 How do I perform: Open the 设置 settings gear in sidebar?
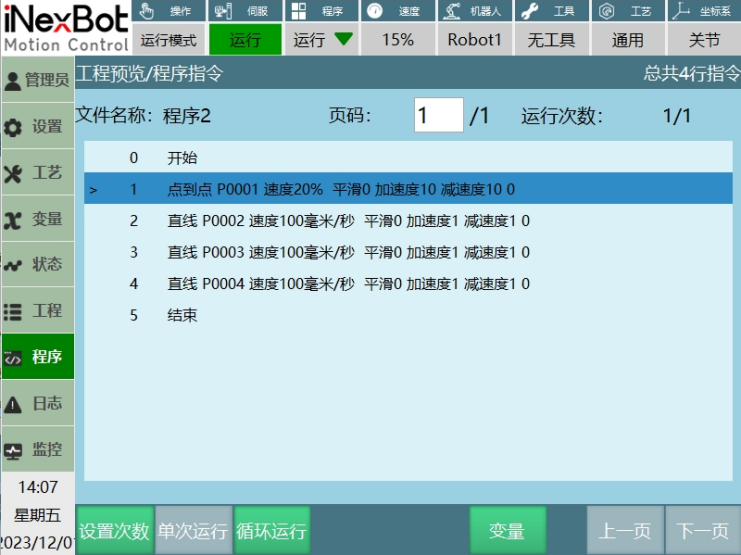36,127
